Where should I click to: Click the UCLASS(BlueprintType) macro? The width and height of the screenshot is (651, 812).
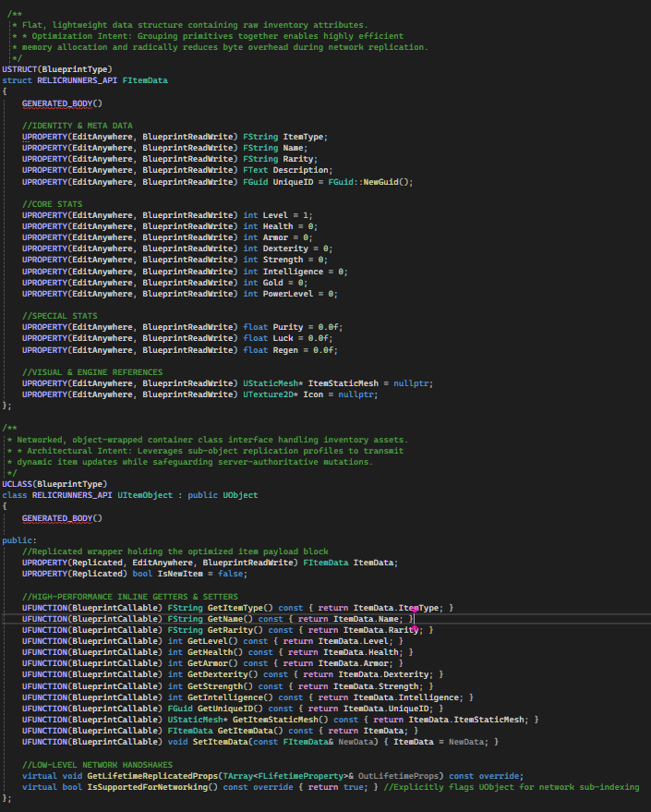click(x=54, y=484)
